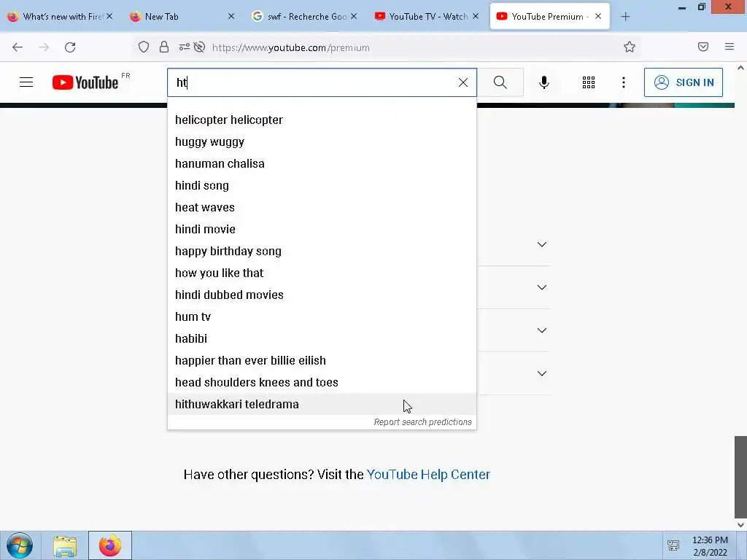
Task: Close the YouTube Premium tab
Action: coord(598,16)
